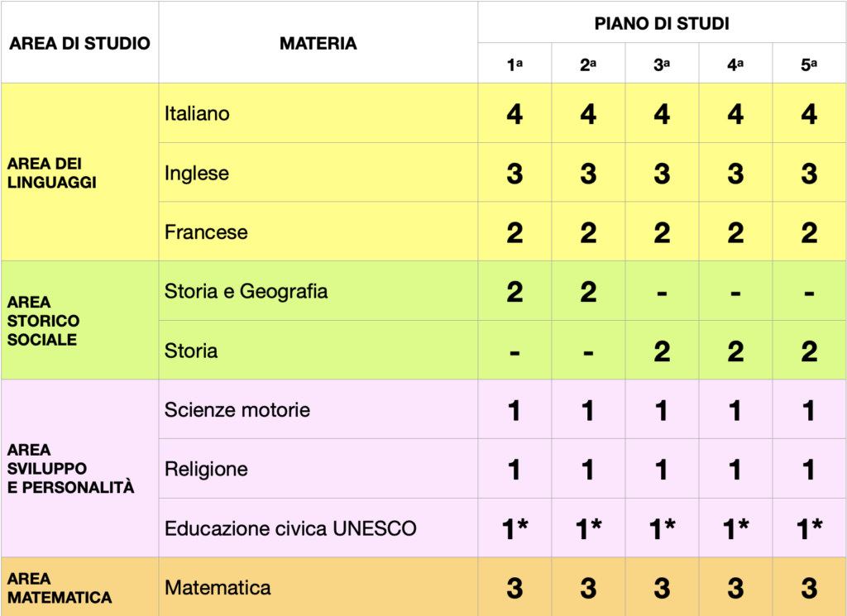Select the Italiano subject cell
Image resolution: width=847 pixels, height=616 pixels.
pos(318,113)
